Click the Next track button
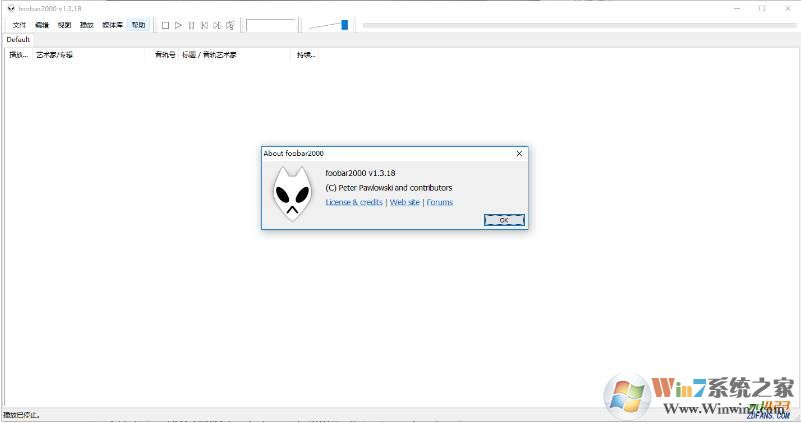Screen dimensions: 801x423 (217, 25)
